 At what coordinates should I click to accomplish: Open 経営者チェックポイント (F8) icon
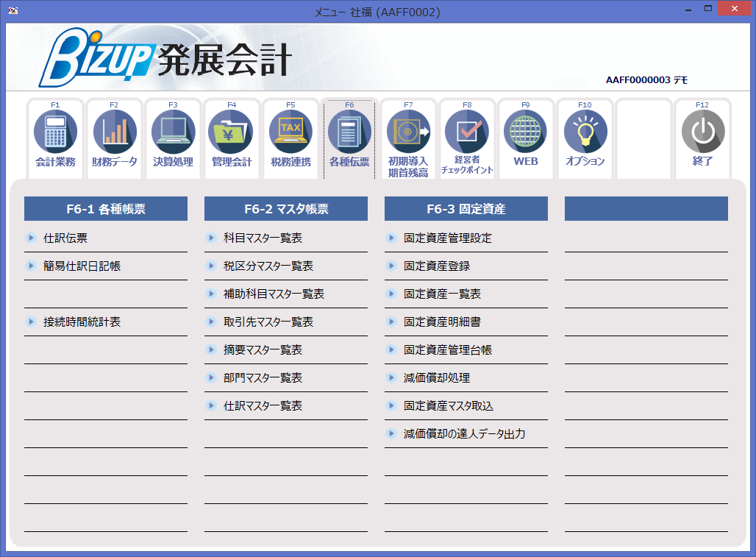click(x=467, y=138)
